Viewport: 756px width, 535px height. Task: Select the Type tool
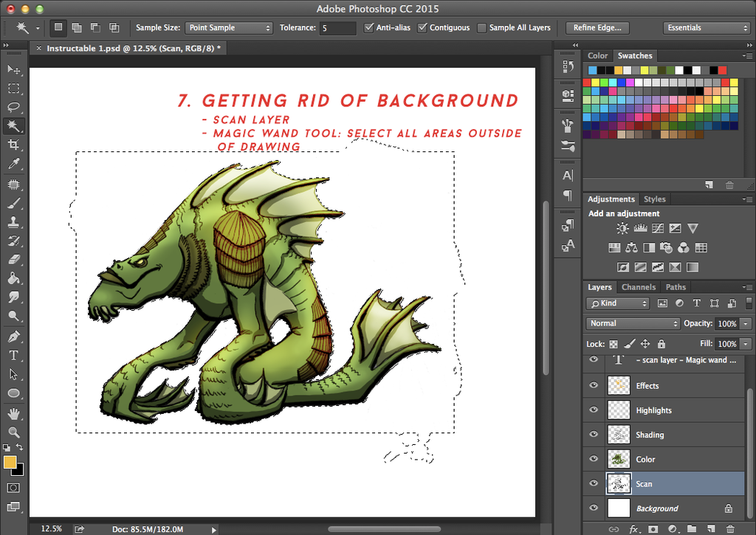pyautogui.click(x=15, y=354)
